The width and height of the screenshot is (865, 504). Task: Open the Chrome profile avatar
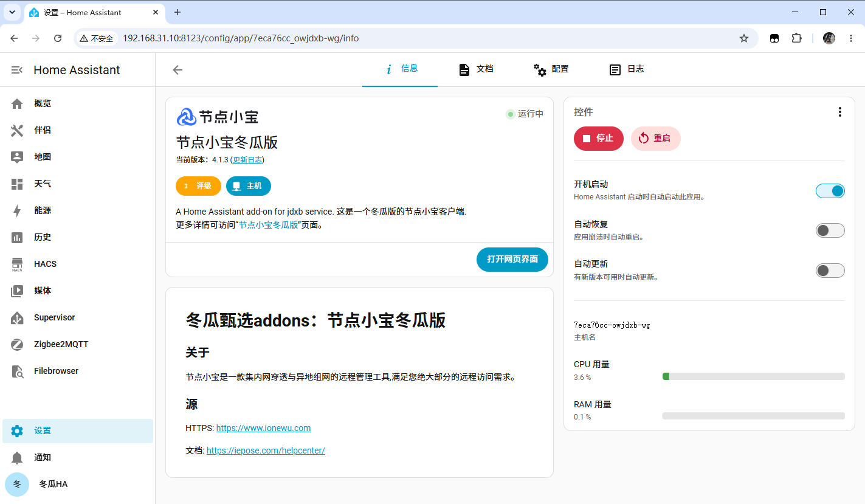[x=829, y=38]
